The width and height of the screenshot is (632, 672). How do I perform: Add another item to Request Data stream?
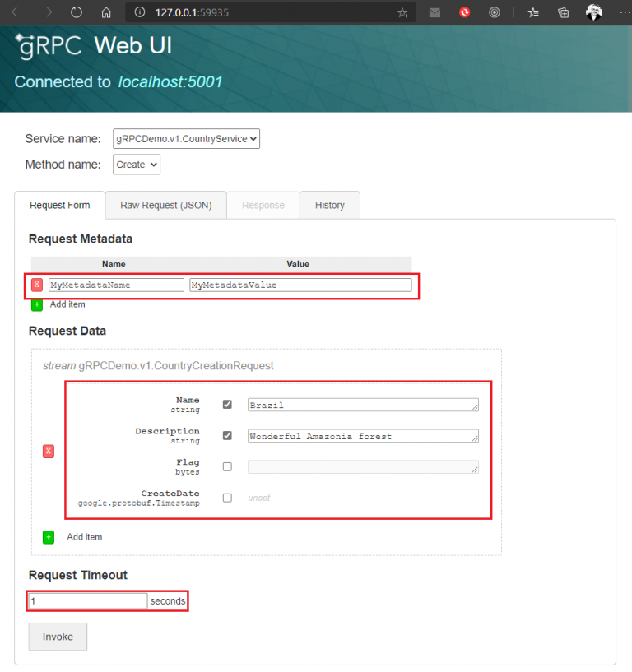pos(49,537)
